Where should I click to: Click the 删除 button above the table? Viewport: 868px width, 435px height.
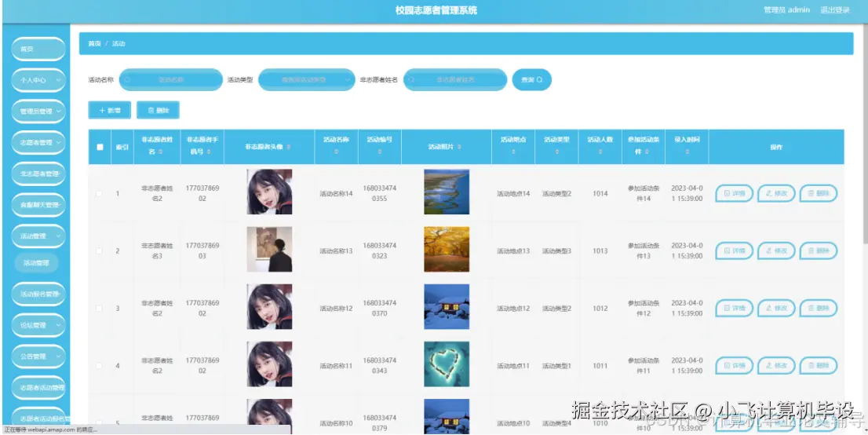click(x=159, y=110)
